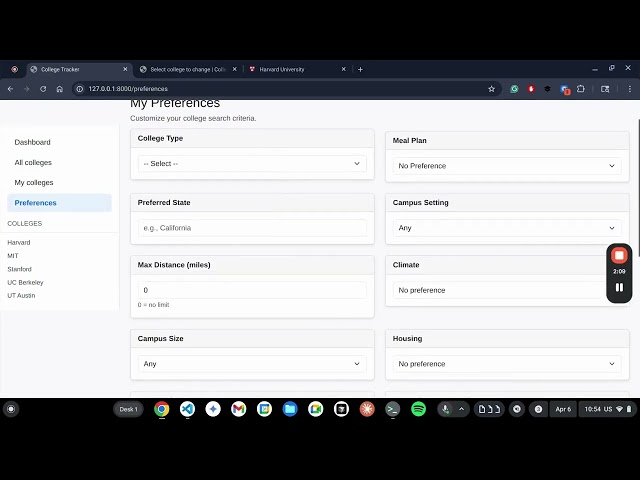
Task: Open the UT Austin college link
Action: pyautogui.click(x=21, y=296)
